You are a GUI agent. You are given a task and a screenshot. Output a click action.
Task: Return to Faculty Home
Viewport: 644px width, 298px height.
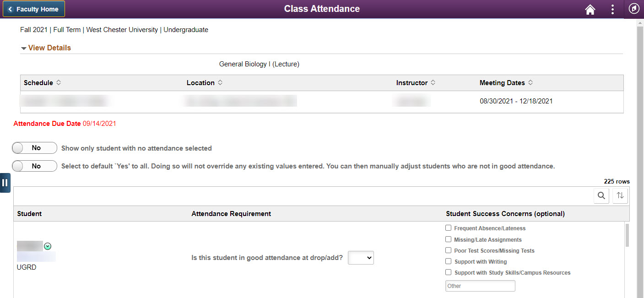click(x=34, y=9)
